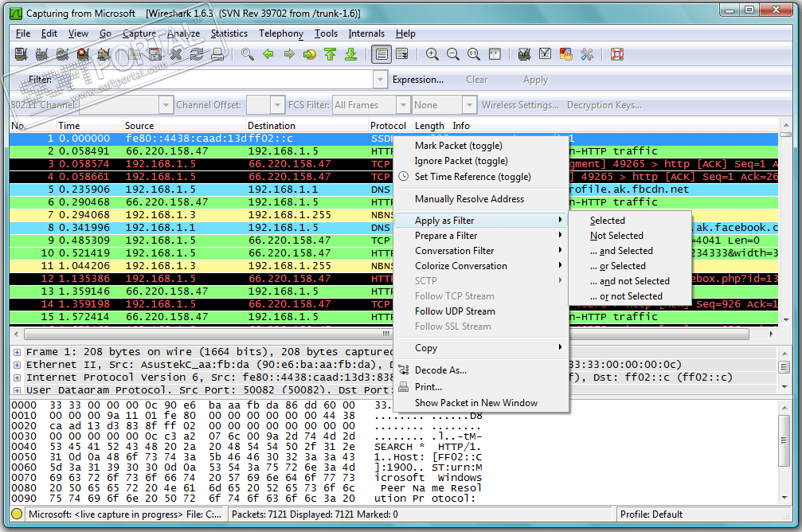
Task: Click the expert info status bar circle
Action: (x=17, y=514)
